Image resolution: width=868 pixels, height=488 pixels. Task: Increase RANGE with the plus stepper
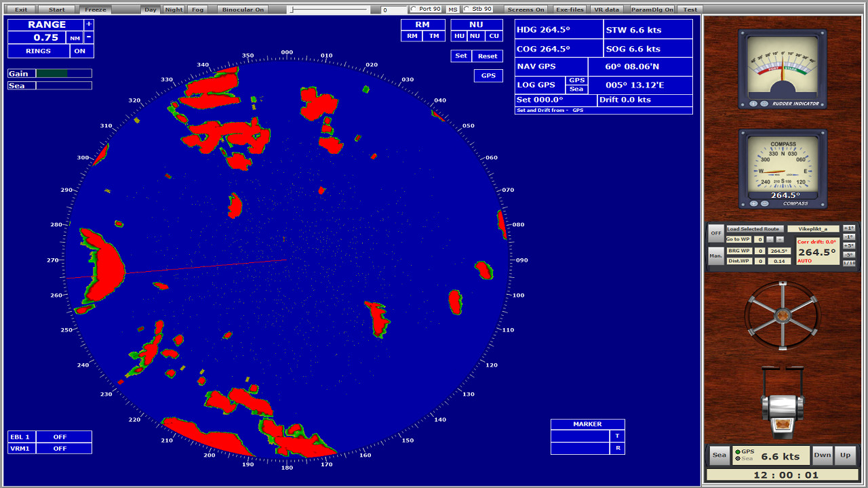pyautogui.click(x=89, y=24)
